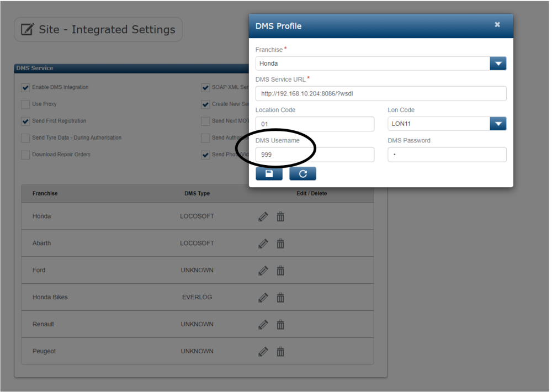The image size is (552, 392).
Task: Click the Site Integrated Settings edit icon
Action: click(x=28, y=29)
